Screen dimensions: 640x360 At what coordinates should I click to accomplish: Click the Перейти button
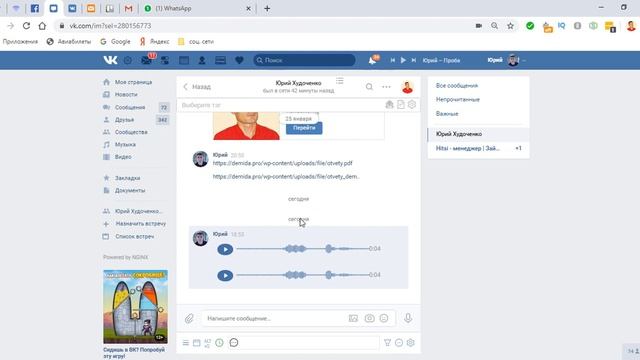click(304, 128)
